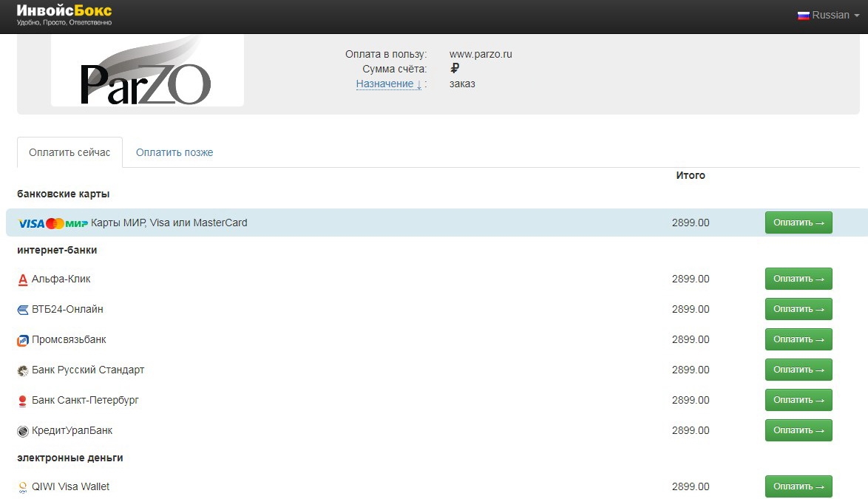Click the 2899.00 amount for QIWI Visa Wallet
Viewport: 868px width, 499px height.
tap(691, 487)
